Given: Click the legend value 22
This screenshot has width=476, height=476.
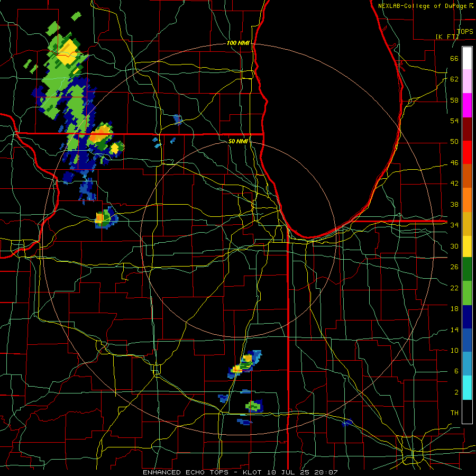Looking at the screenshot, I should pos(454,288).
